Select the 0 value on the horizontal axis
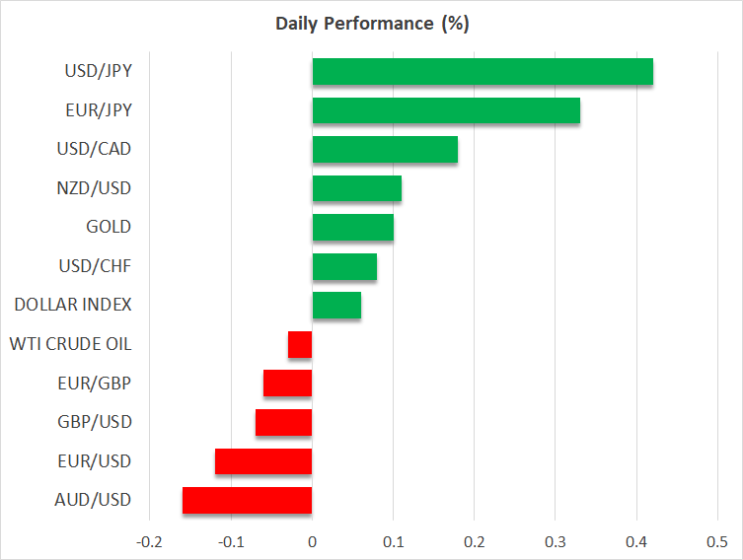The image size is (743, 560). point(312,542)
